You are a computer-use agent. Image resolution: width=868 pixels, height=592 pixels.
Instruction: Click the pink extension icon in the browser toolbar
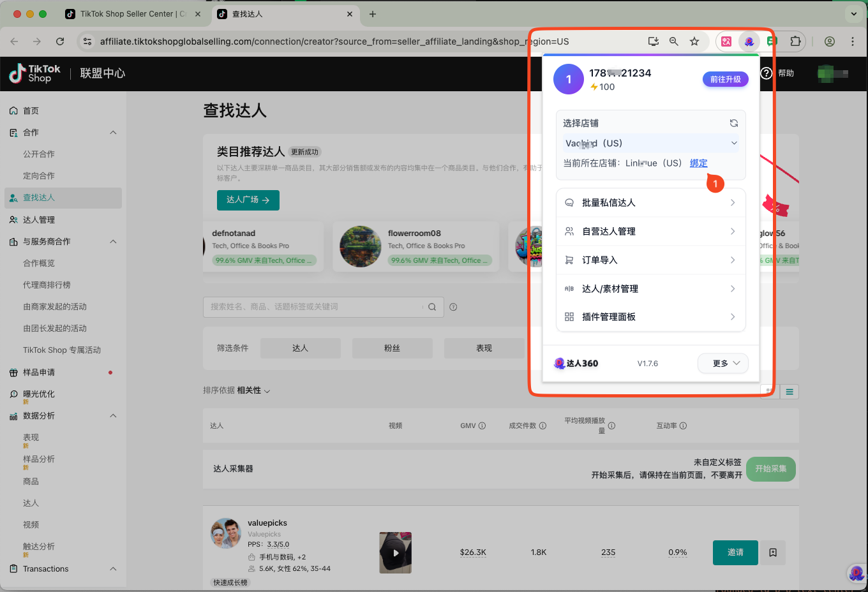[726, 41]
